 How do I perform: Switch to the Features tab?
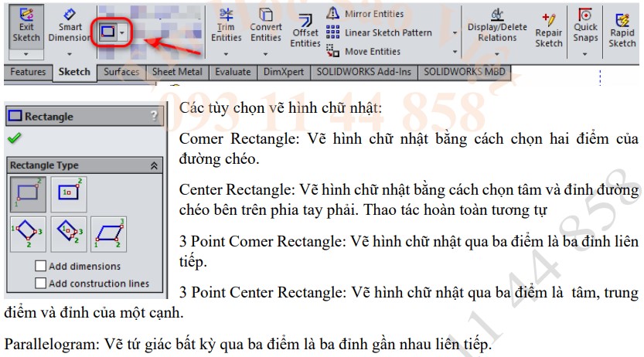coord(28,72)
